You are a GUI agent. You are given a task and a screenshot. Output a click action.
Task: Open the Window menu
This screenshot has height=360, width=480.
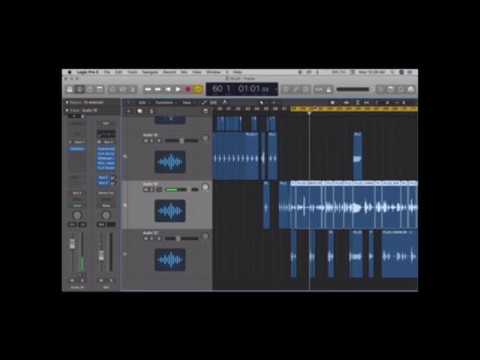pyautogui.click(x=213, y=72)
